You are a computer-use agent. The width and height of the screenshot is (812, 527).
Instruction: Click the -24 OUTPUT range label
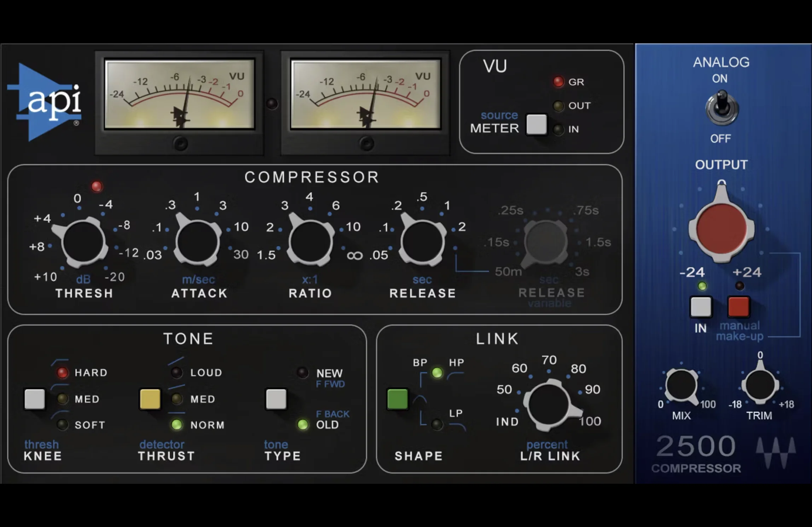[x=692, y=272]
